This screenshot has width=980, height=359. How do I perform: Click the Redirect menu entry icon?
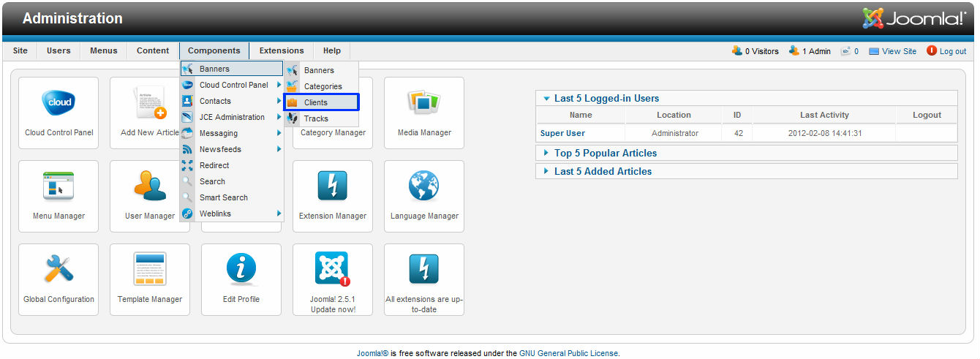click(x=187, y=165)
